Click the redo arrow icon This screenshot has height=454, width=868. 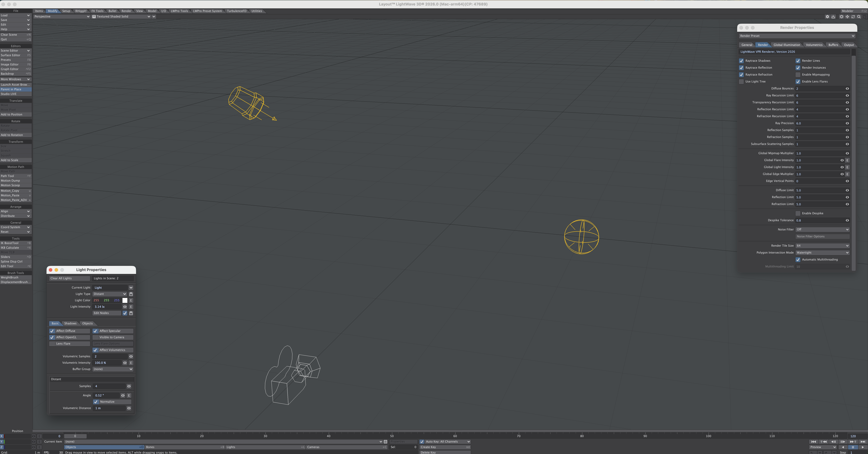(x=827, y=452)
